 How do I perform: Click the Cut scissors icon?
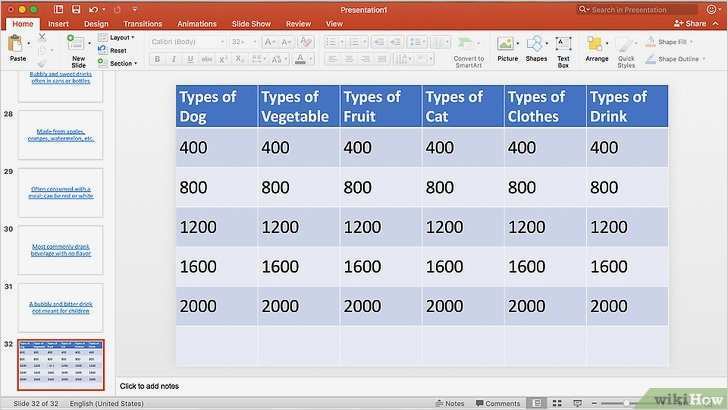pos(42,36)
